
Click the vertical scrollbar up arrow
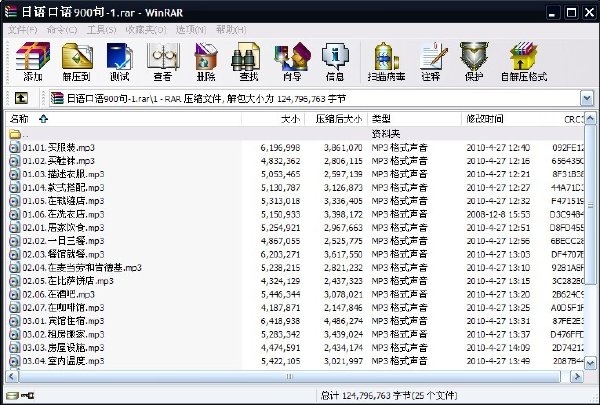point(590,119)
